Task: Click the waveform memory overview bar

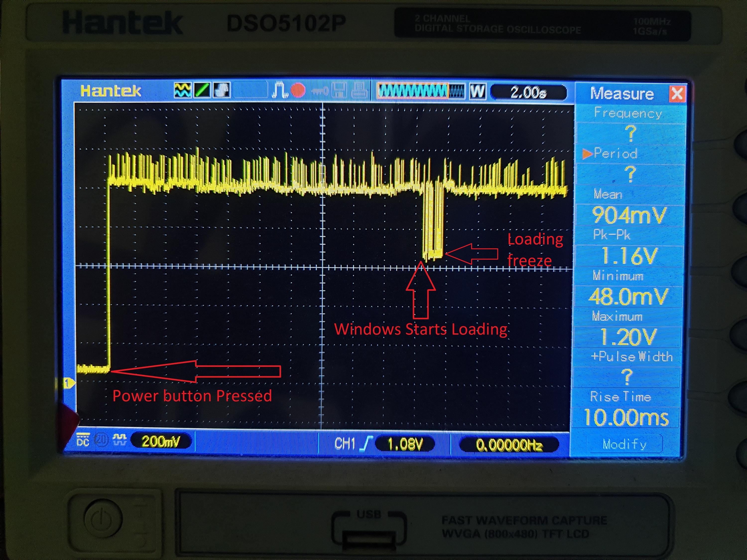Action: coord(421,91)
